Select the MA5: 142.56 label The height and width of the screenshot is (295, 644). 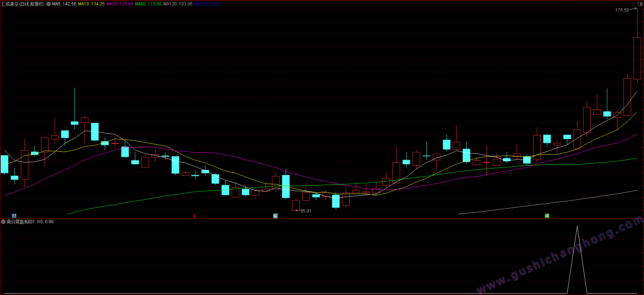[64, 4]
